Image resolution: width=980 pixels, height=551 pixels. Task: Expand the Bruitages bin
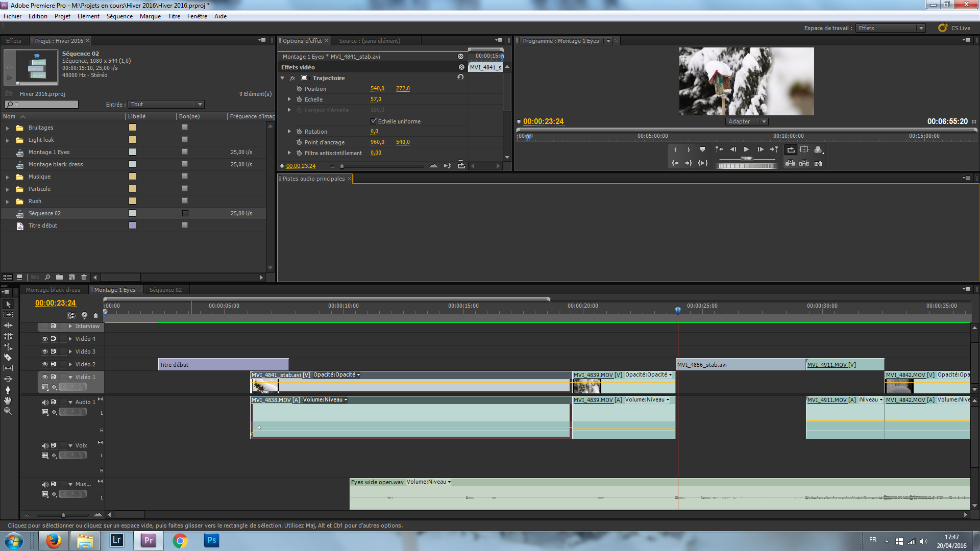[x=8, y=128]
